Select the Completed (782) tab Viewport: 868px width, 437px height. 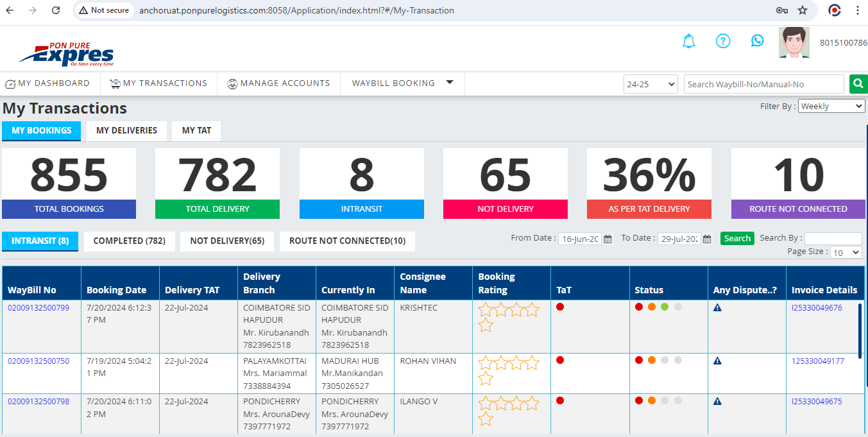130,241
